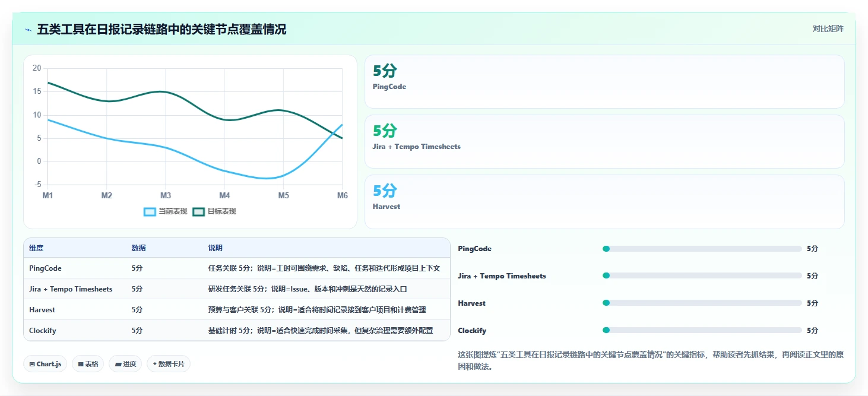Viewport: 868px width, 396px height.
Task: Click the 进度 tag chip
Action: (125, 364)
